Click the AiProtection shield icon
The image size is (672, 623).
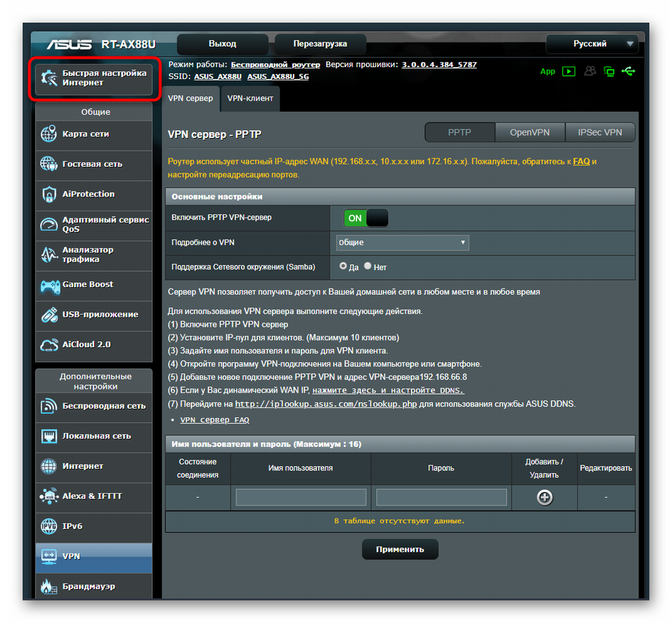[49, 194]
